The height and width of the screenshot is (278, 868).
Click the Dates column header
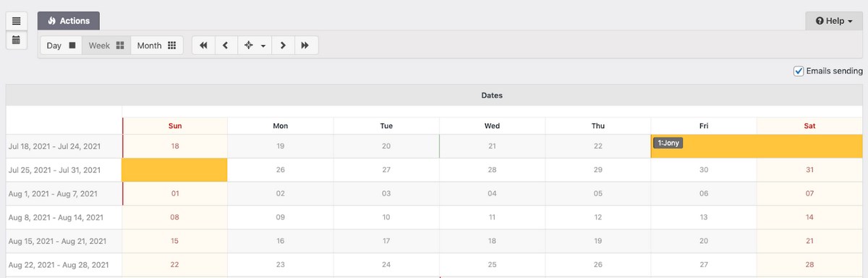492,95
